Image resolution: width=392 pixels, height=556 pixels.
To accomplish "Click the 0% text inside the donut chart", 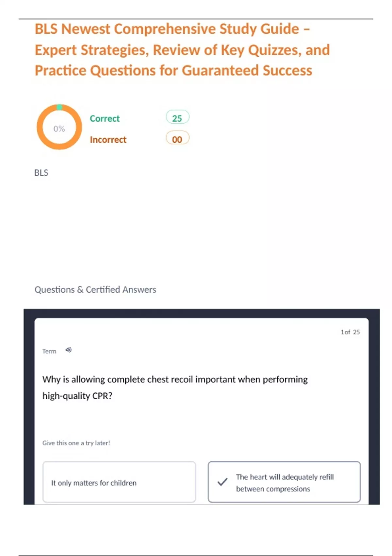I will pos(59,129).
